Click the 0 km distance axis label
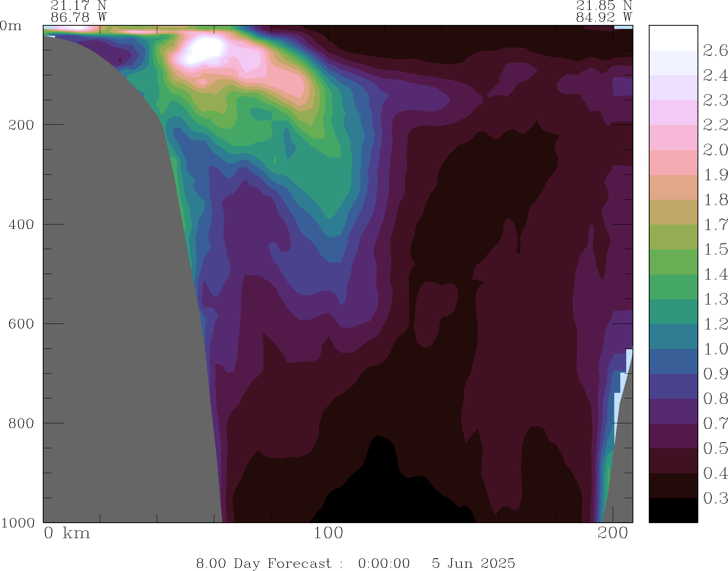This screenshot has width=728, height=571. tap(67, 533)
